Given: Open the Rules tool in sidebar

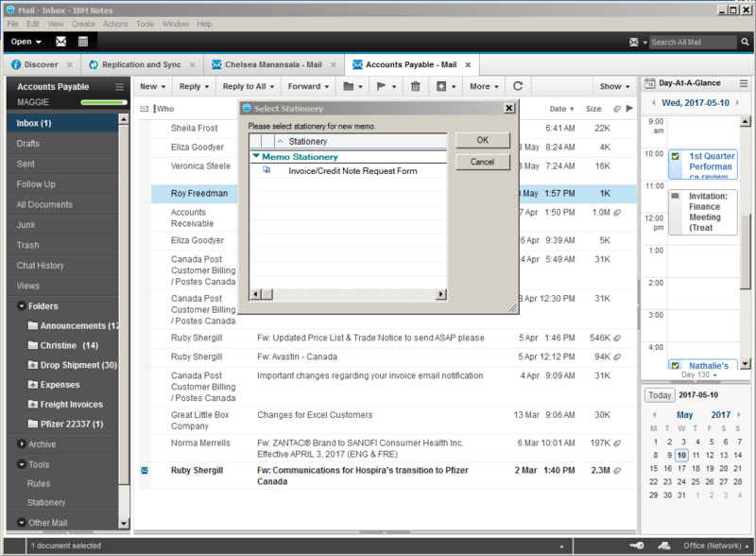Looking at the screenshot, I should point(39,483).
